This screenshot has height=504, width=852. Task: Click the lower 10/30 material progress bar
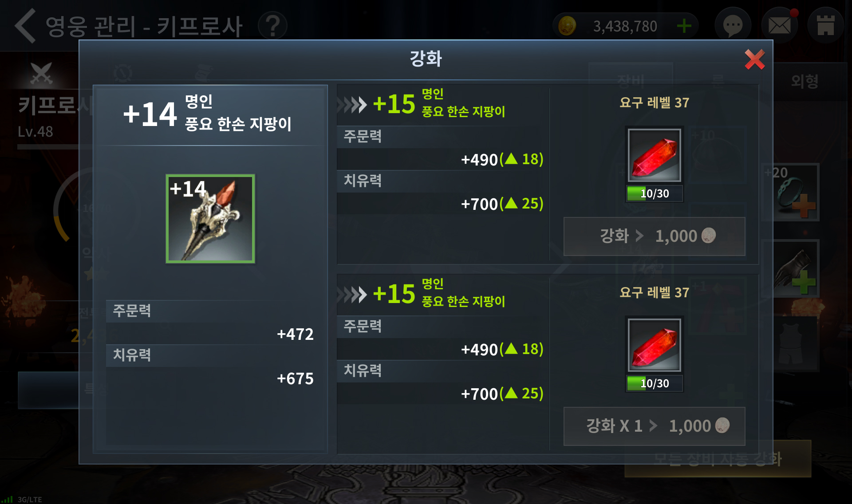(654, 383)
